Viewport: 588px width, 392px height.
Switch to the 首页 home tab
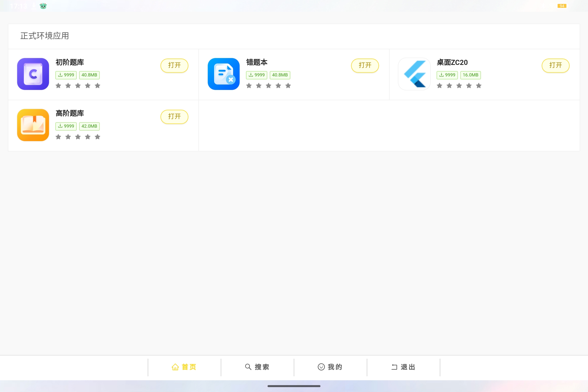184,367
